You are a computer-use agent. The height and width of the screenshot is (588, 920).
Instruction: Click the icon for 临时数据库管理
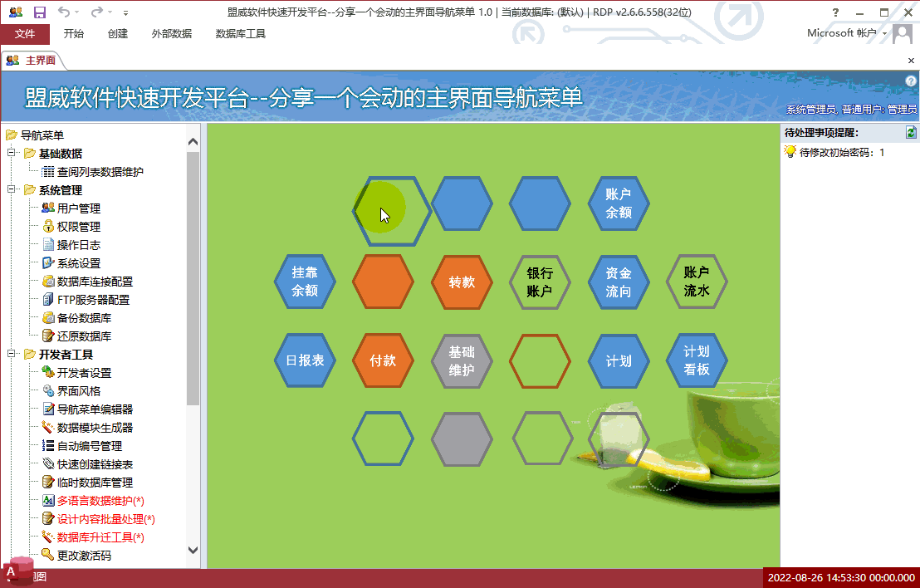pyautogui.click(x=48, y=483)
